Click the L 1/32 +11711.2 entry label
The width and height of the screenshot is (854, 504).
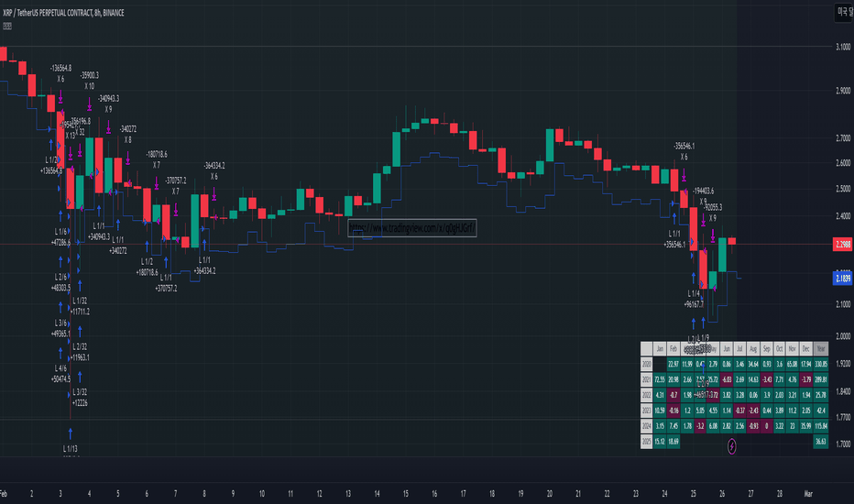[x=80, y=306]
